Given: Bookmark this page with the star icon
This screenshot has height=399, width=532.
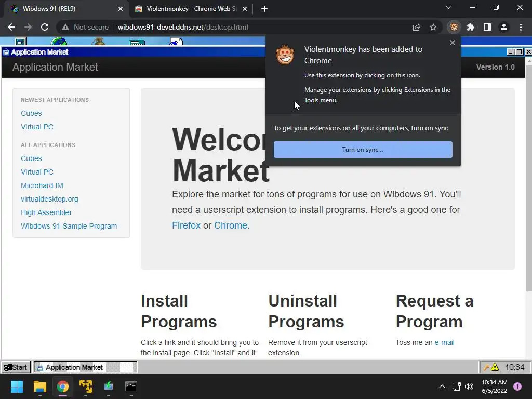Looking at the screenshot, I should pyautogui.click(x=433, y=27).
